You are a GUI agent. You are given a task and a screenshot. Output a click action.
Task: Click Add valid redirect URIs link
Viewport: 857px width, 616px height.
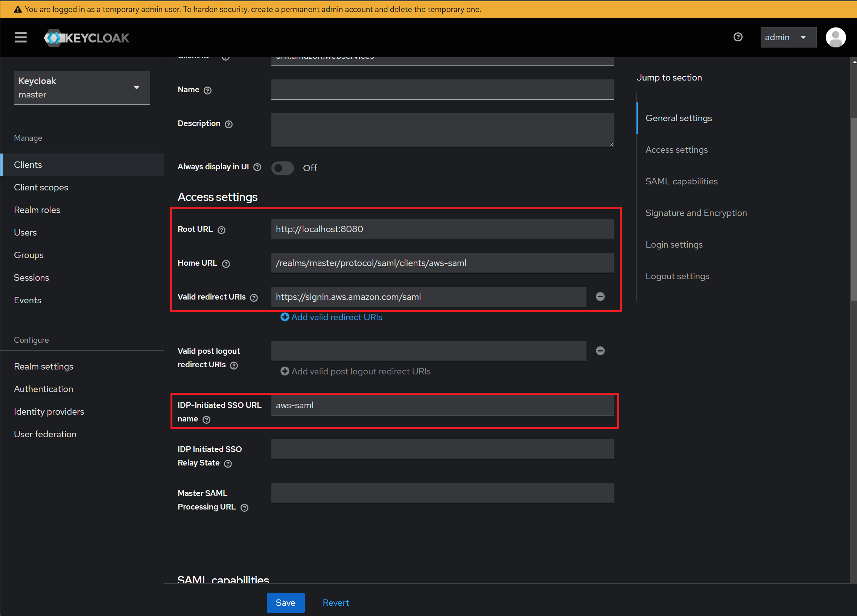click(x=331, y=317)
